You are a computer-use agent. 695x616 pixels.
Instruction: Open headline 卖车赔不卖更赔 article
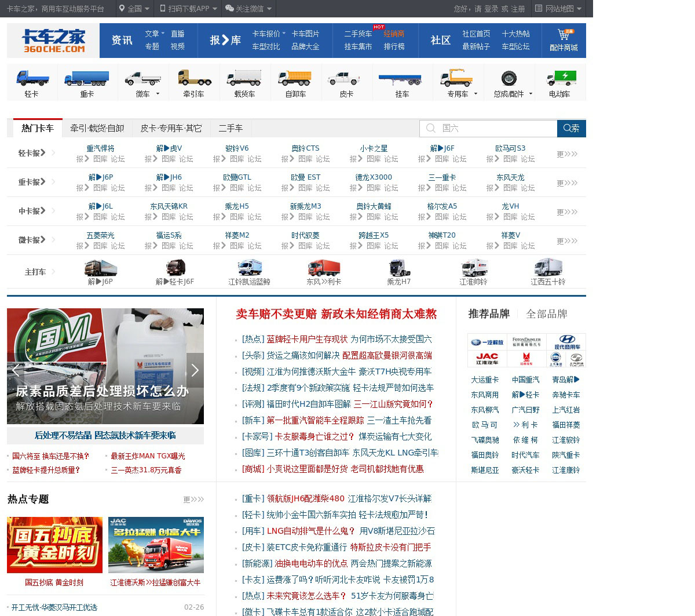(x=336, y=314)
